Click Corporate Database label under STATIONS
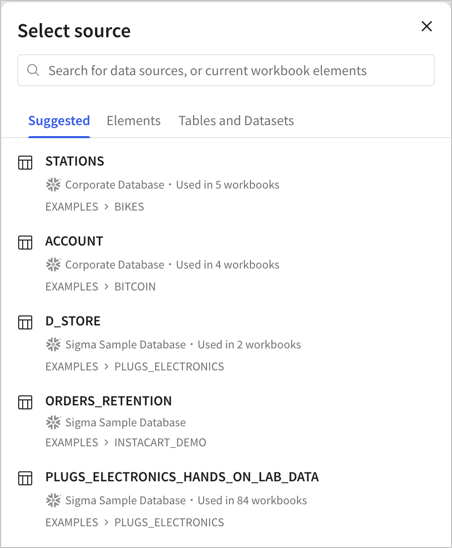 115,185
